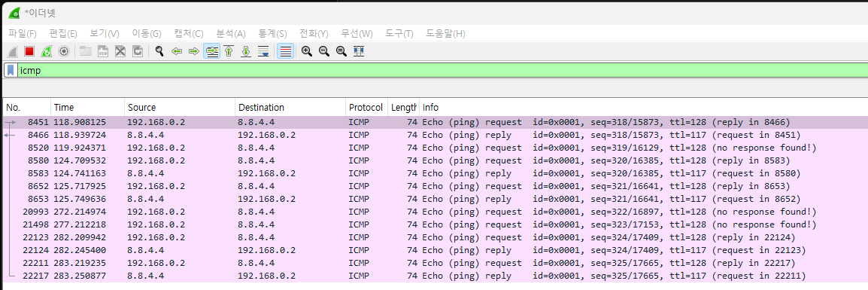Screen dimensions: 868x290
Task: Click ICMP protocol cell of packet 8653
Action: coord(359,199)
